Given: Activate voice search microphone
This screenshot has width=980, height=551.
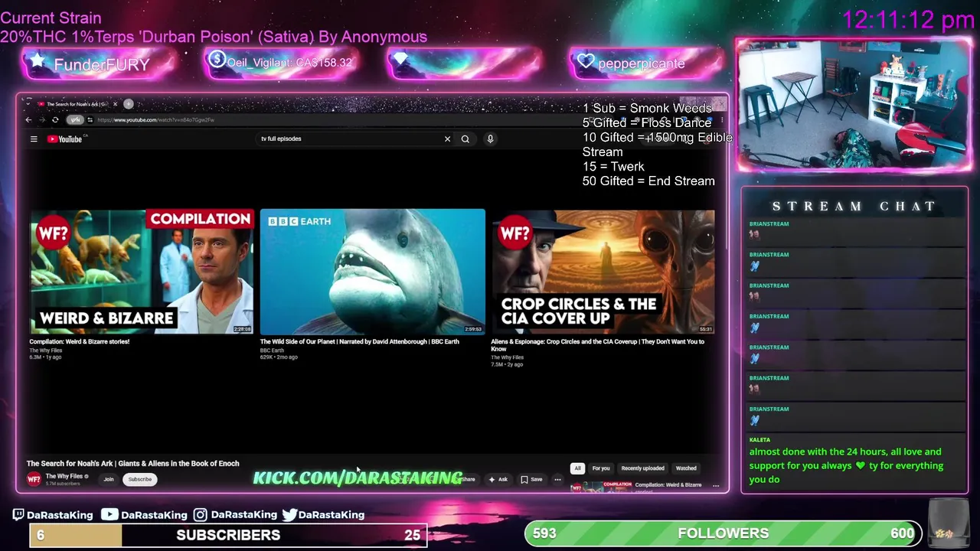Looking at the screenshot, I should pos(490,139).
